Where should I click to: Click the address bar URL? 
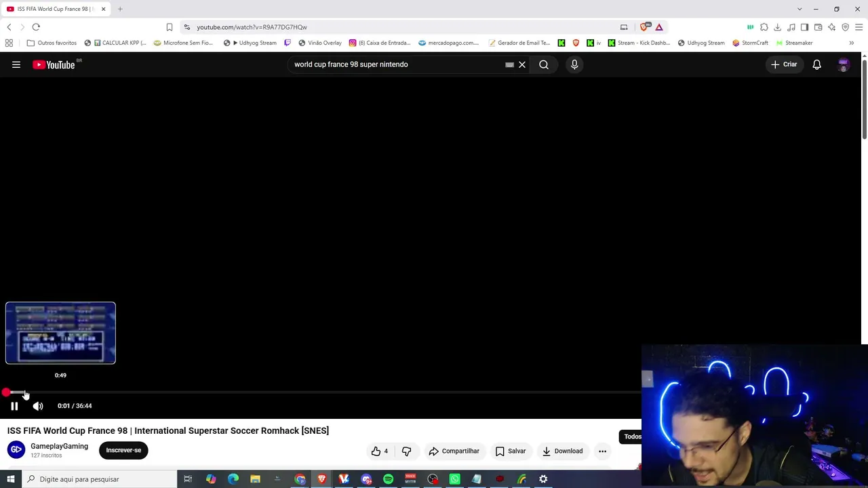pyautogui.click(x=252, y=27)
